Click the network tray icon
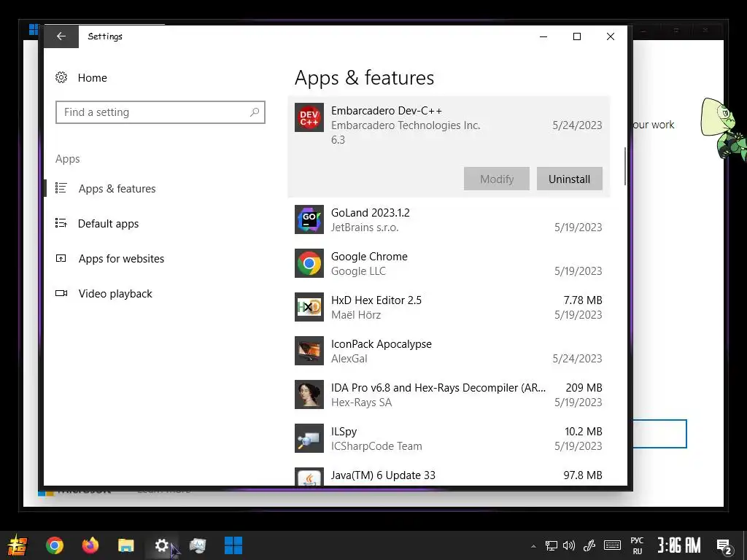This screenshot has height=560, width=747. (x=551, y=545)
